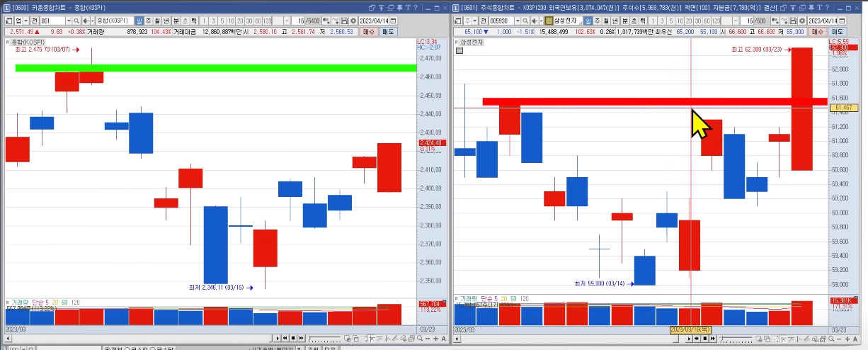Select minute 분 period in the Samsung chart

point(624,21)
